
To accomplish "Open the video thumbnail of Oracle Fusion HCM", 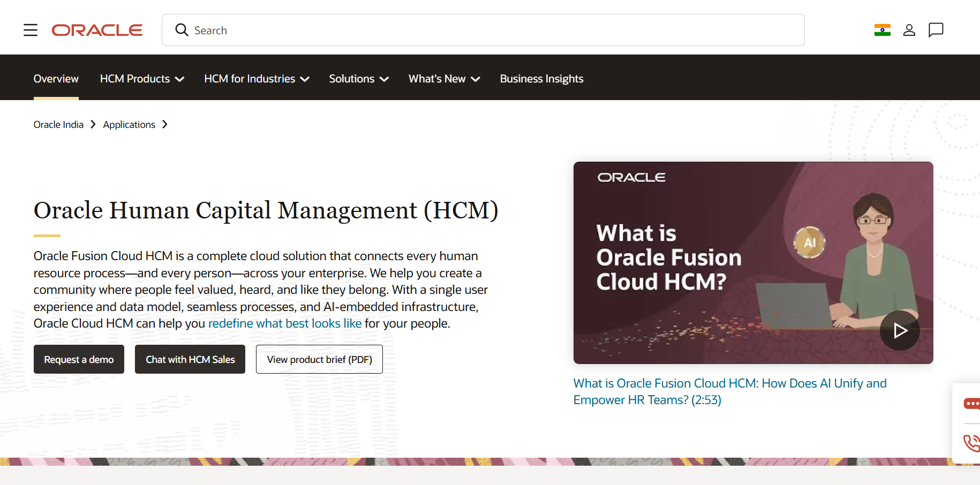I will coord(753,262).
